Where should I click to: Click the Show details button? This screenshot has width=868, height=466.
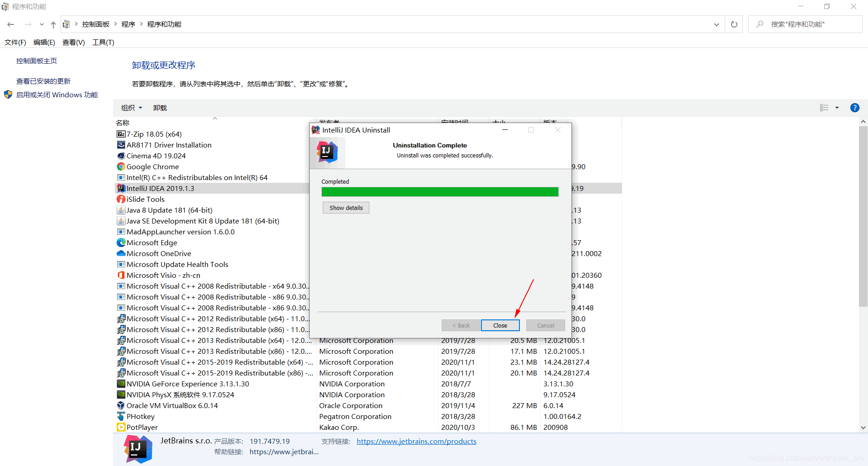(346, 208)
